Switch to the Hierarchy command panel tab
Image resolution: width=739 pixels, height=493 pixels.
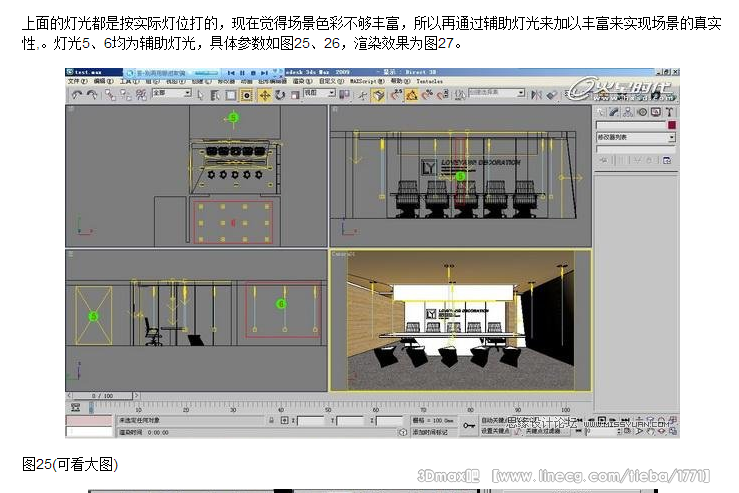click(628, 112)
